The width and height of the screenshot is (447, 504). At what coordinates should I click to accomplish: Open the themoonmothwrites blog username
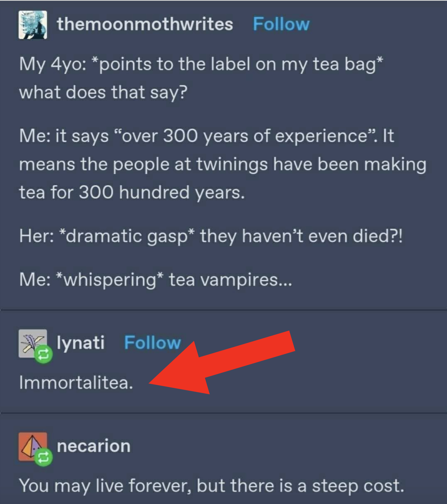145,24
